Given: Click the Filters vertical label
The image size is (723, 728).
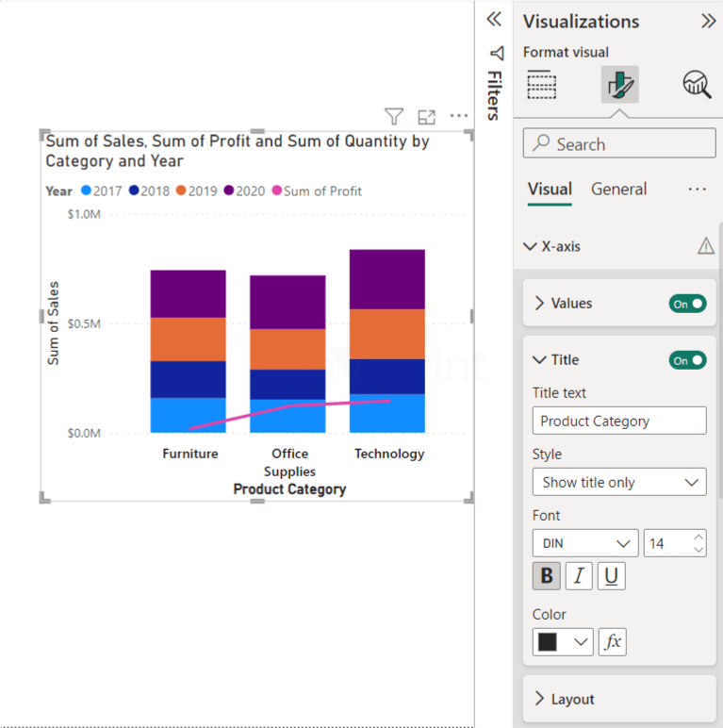Looking at the screenshot, I should 495,95.
